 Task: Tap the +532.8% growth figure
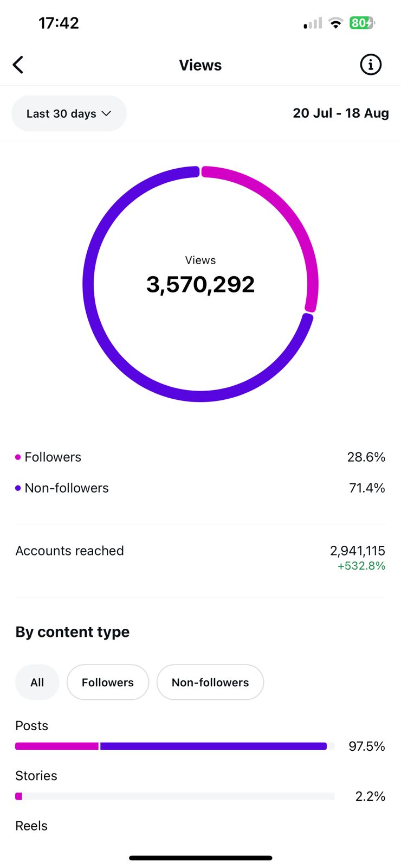[361, 566]
